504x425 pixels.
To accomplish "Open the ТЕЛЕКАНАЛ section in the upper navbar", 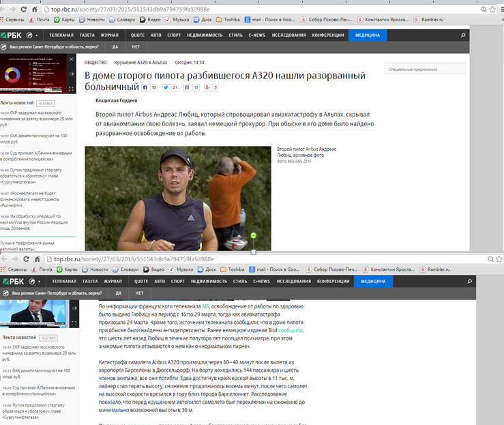I will [x=61, y=35].
